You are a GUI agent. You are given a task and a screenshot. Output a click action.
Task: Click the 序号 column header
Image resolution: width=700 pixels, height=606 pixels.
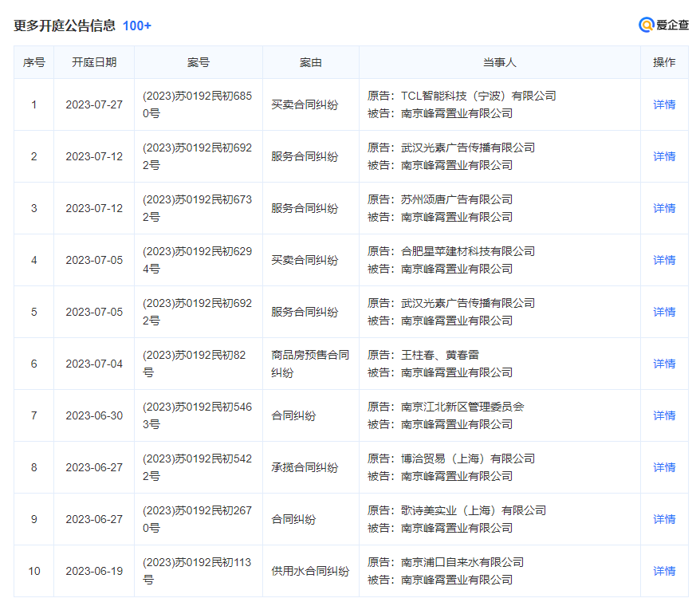[34, 62]
